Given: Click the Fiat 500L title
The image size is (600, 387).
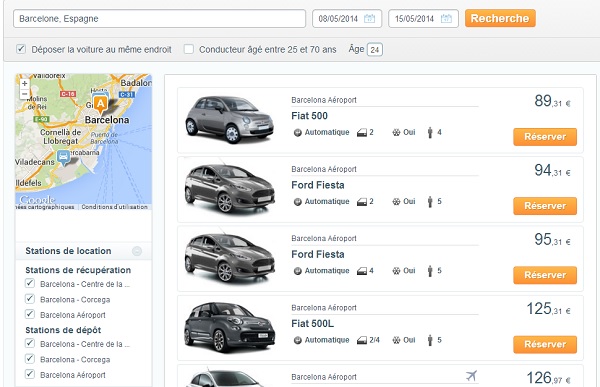Looking at the screenshot, I should click(312, 324).
